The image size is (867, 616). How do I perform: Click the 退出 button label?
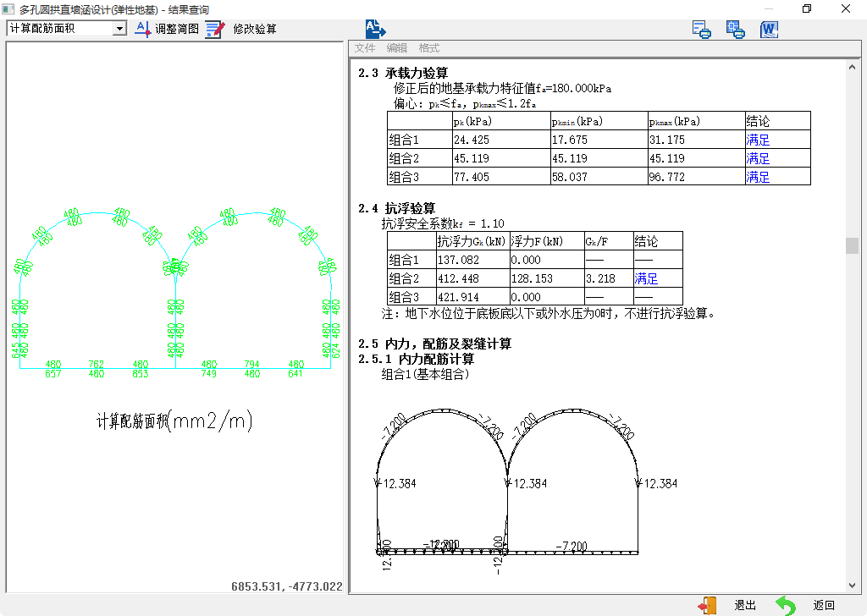click(745, 606)
